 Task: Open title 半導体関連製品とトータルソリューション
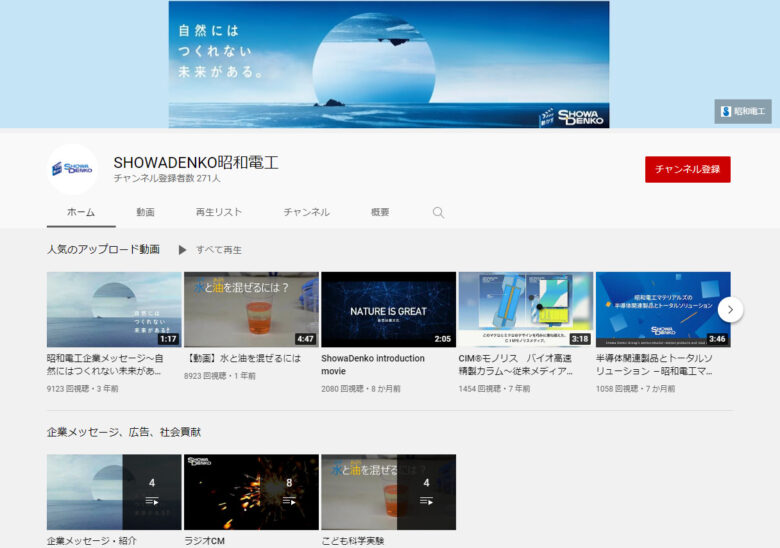654,365
